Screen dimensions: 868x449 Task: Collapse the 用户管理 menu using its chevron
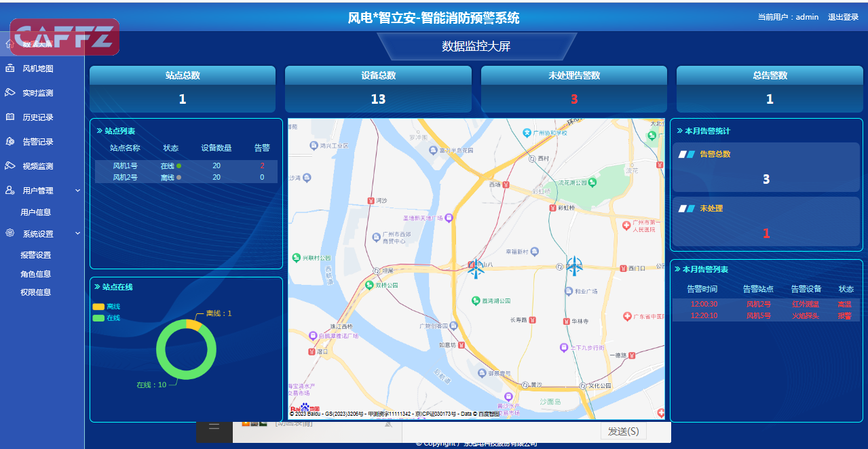tap(77, 191)
